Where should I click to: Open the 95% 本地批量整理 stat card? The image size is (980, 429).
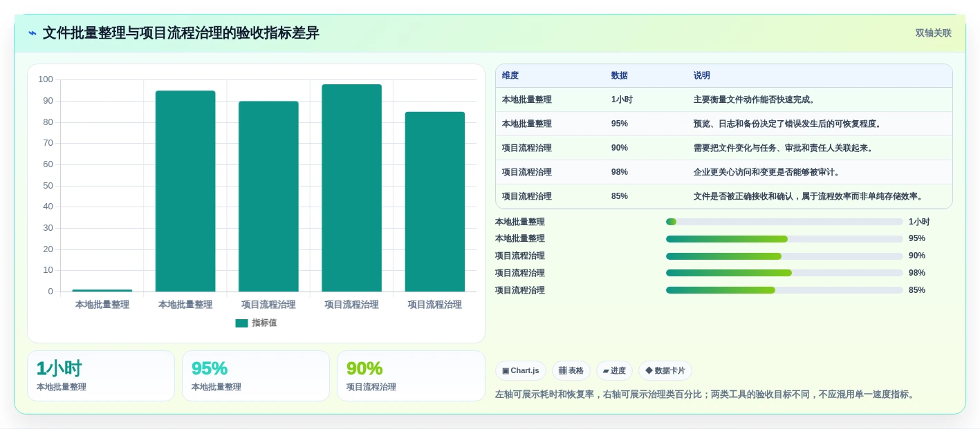pyautogui.click(x=256, y=376)
